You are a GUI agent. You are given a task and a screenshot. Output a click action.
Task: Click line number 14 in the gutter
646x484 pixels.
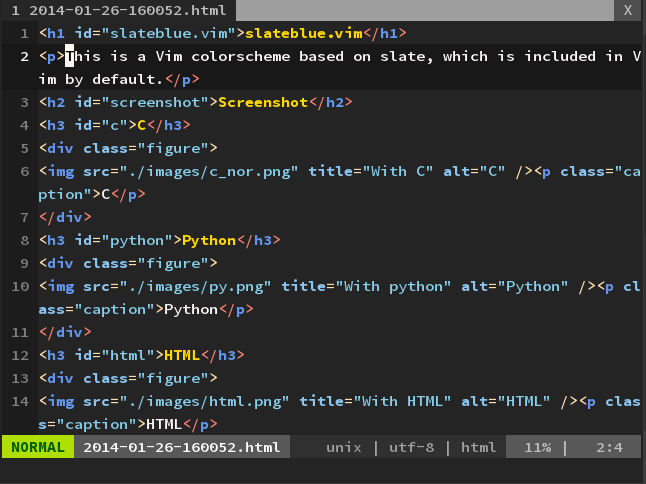point(20,402)
